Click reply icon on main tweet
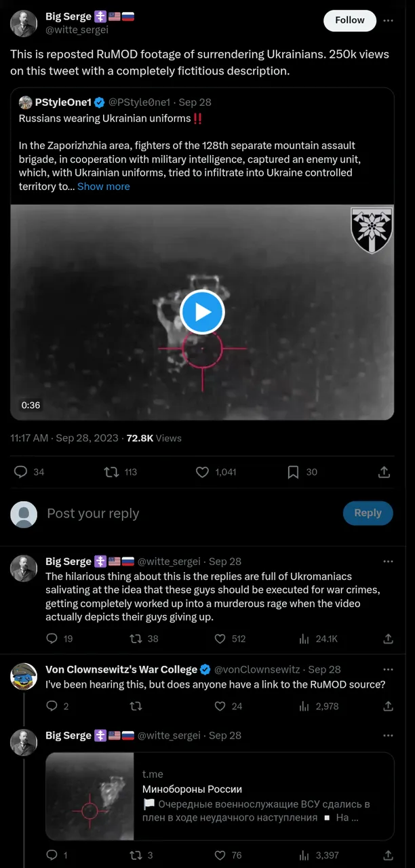Screen dimensions: 415x868 click(x=21, y=472)
